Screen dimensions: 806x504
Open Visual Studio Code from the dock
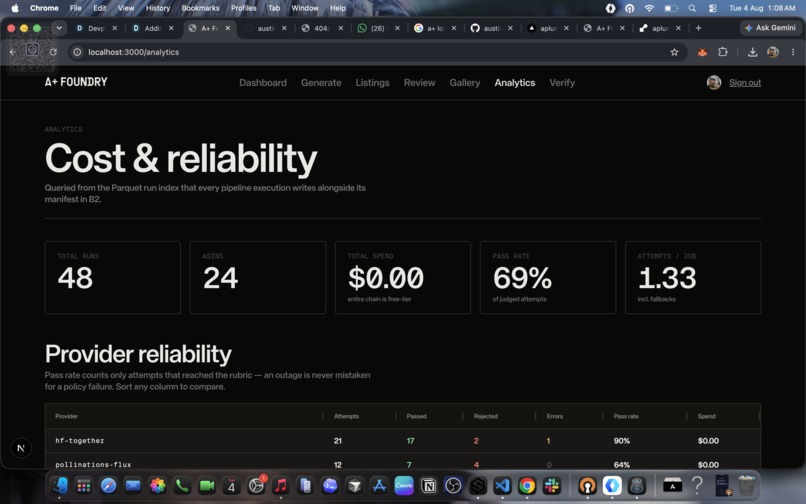[x=502, y=485]
